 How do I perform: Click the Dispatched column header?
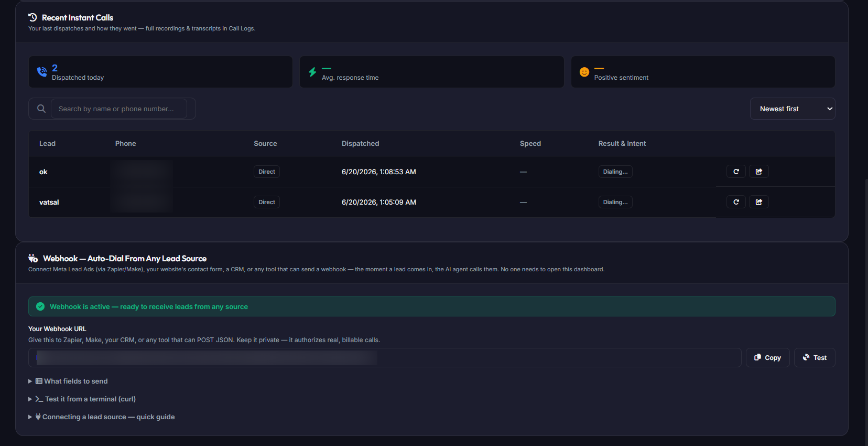tap(361, 143)
